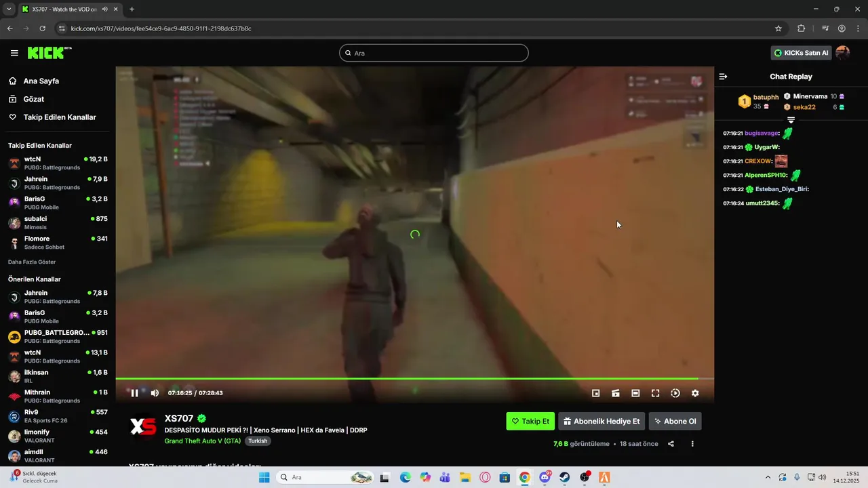Open aimdll VALORANT channel

tap(58, 455)
